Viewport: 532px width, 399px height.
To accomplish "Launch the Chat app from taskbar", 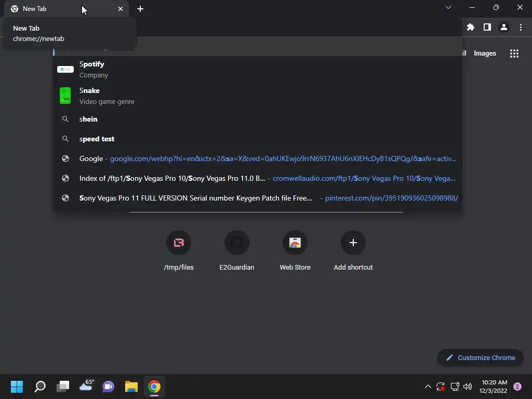I will tap(108, 387).
